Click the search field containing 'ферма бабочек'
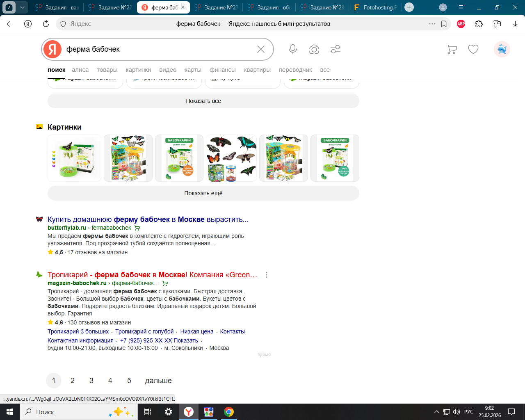Image resolution: width=525 pixels, height=420 pixels. (158, 49)
